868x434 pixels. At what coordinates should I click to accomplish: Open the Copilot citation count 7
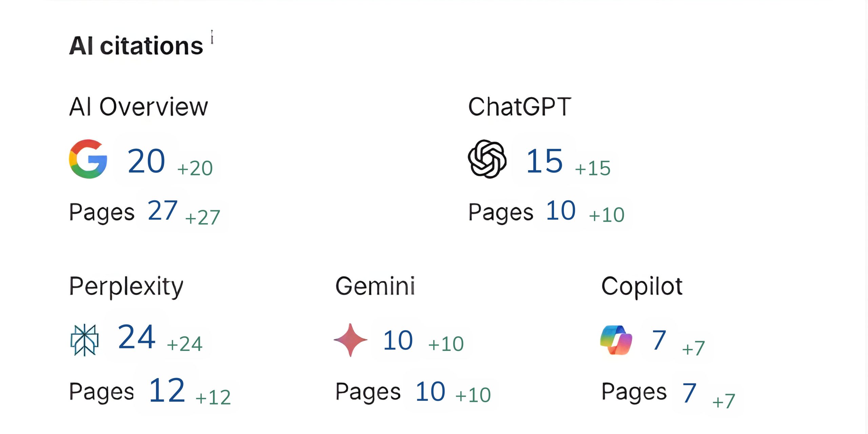coord(659,340)
